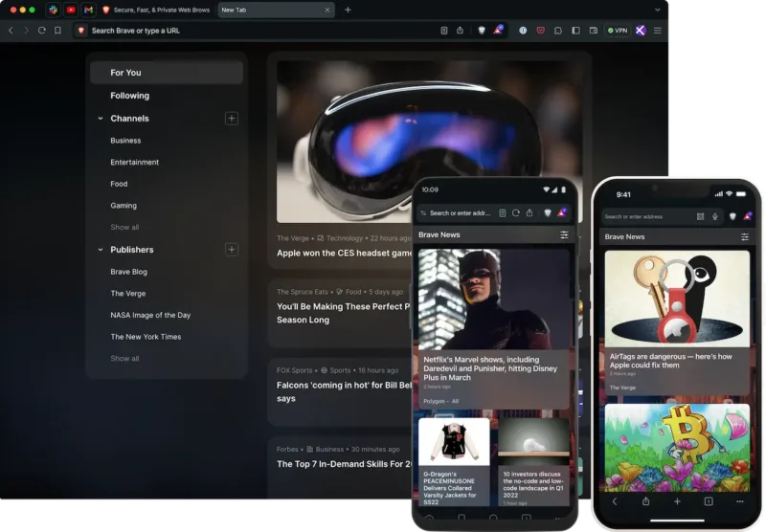Image resolution: width=766 pixels, height=532 pixels.
Task: Open the NASA Image of the Day publisher
Action: click(150, 315)
